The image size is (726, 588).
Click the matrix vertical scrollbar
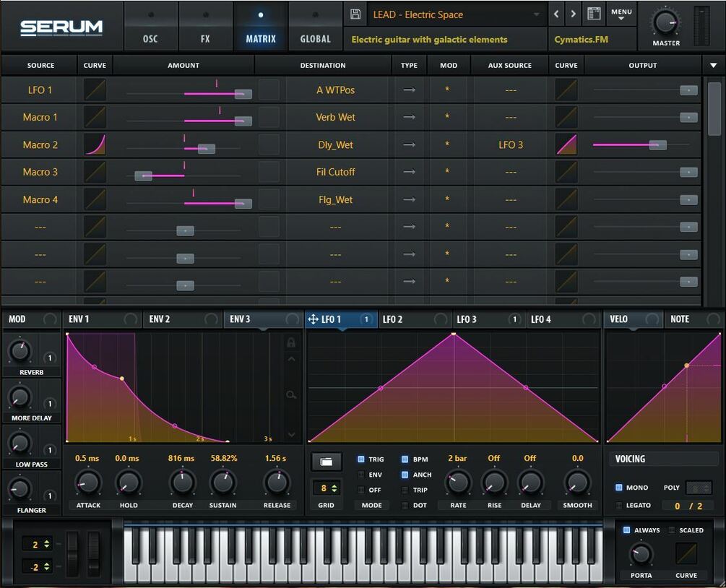tap(714, 109)
